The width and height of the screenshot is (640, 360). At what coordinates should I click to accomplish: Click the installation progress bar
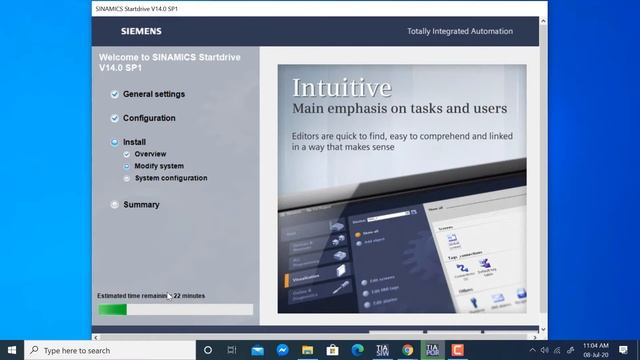(176, 310)
